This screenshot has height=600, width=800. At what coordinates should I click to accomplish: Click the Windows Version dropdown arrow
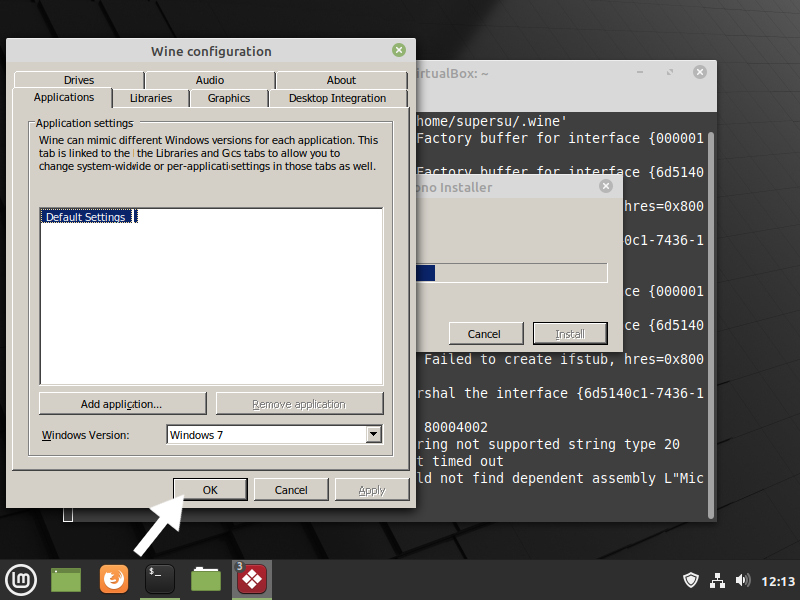pos(373,435)
